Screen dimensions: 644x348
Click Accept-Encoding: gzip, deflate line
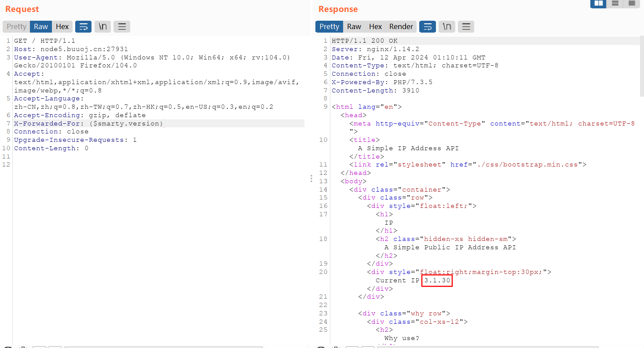(80, 115)
